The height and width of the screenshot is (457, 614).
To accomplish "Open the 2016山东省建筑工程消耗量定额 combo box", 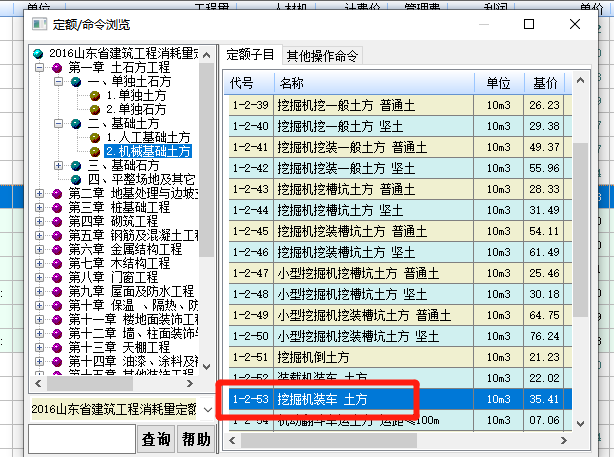I will point(208,410).
